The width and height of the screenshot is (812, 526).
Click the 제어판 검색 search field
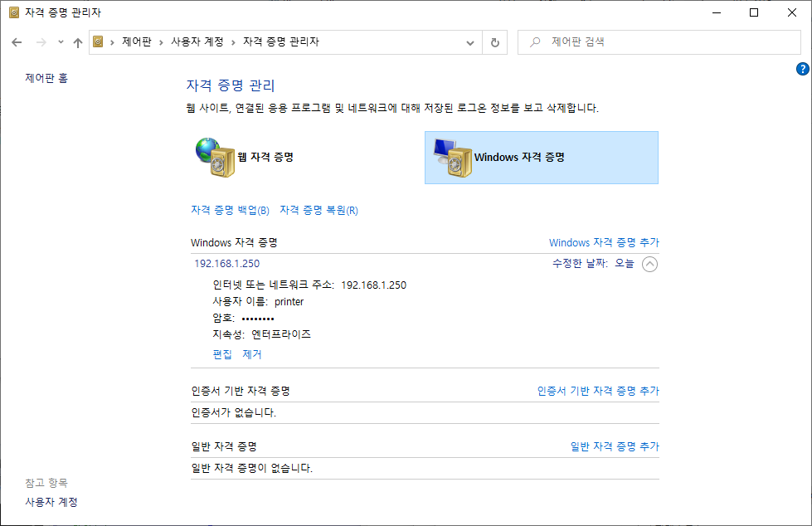tap(659, 42)
